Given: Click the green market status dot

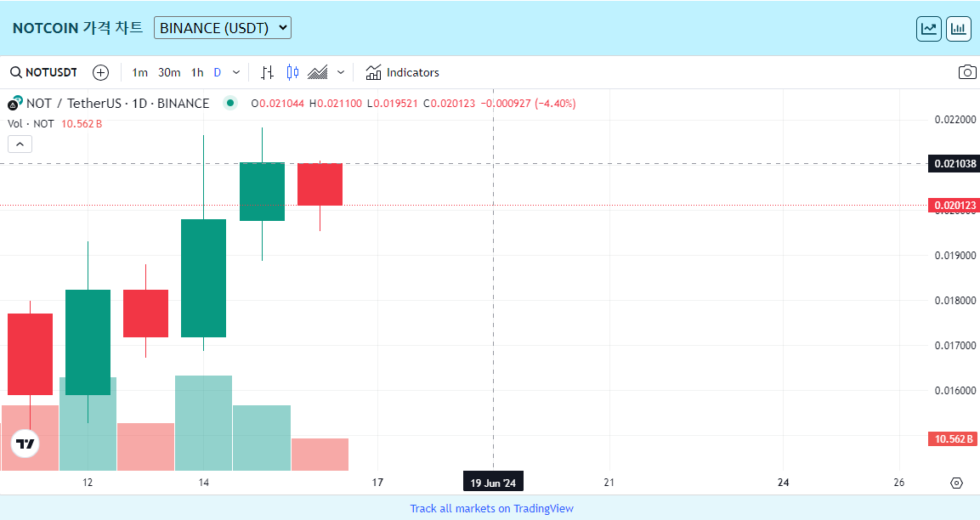Looking at the screenshot, I should (x=230, y=103).
